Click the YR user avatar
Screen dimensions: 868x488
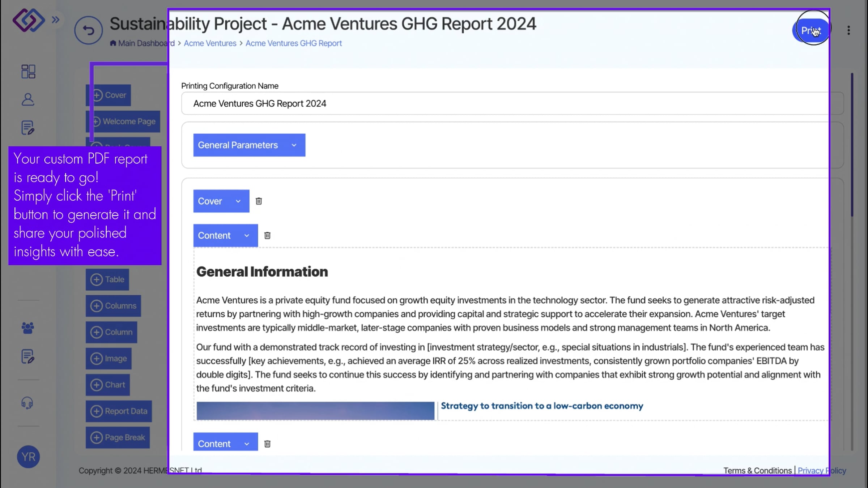[x=28, y=457]
